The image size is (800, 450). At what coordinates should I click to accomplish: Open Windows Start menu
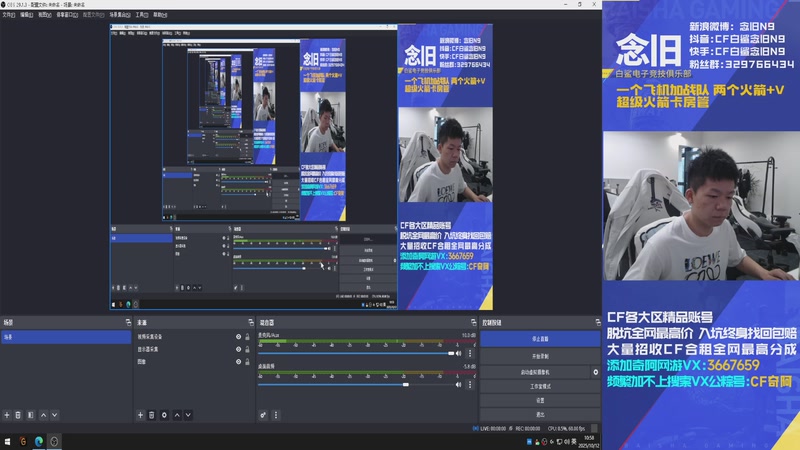click(7, 441)
